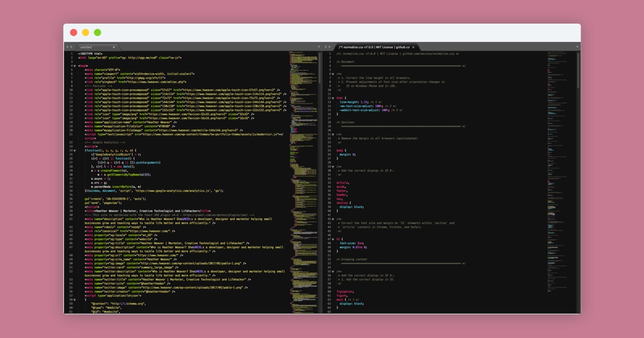
Task: Click the left pane minimap
Action: pyautogui.click(x=304, y=182)
